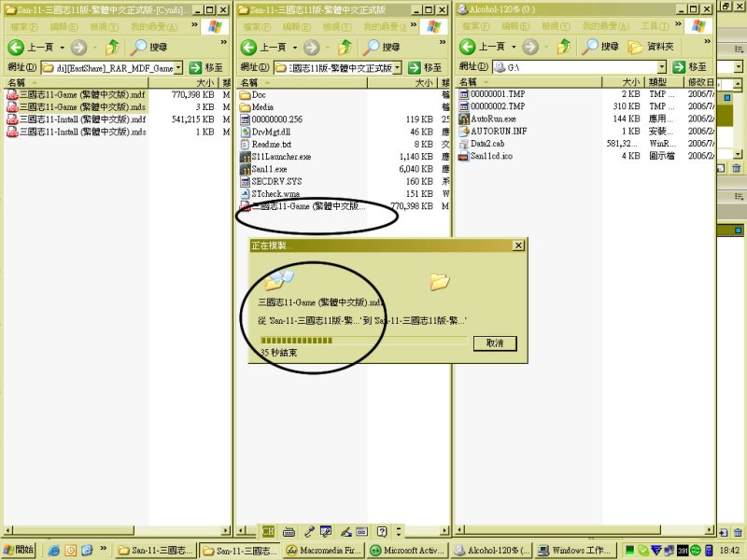
Task: Open Back history dropdown in G:\ window
Action: click(514, 47)
